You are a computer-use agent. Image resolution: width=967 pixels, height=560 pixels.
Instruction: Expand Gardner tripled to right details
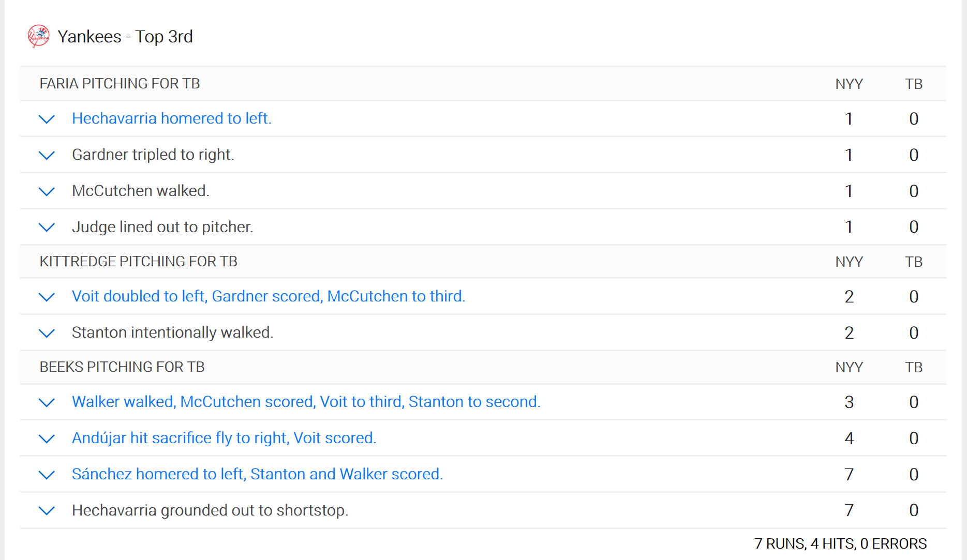[x=47, y=155]
